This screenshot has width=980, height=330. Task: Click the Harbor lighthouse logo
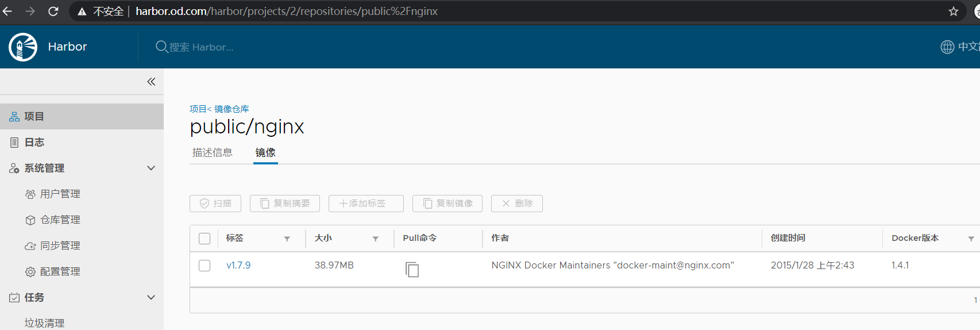click(23, 47)
